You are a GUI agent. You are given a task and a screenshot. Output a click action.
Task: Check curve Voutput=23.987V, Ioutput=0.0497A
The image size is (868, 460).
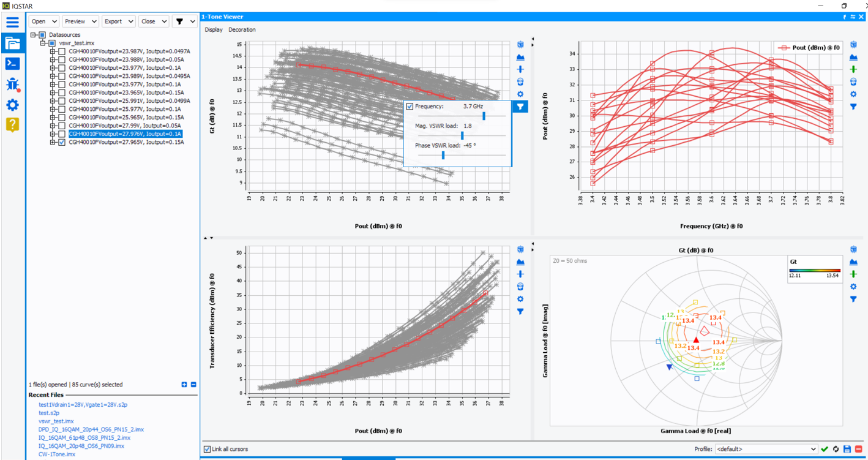click(62, 51)
